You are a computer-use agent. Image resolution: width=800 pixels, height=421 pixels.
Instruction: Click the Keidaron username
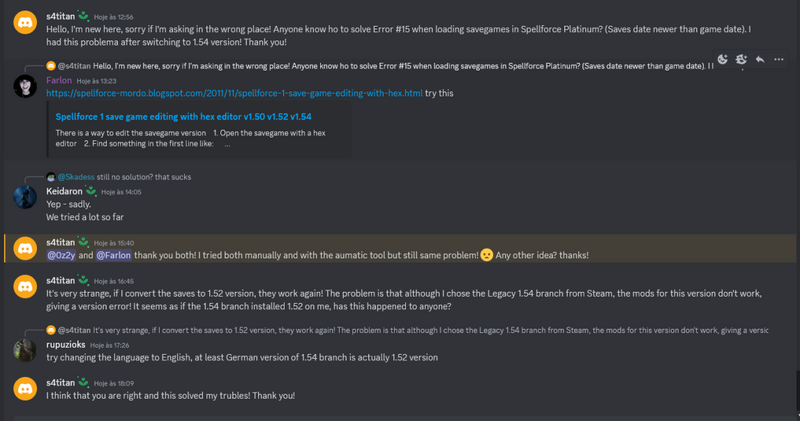pos(65,191)
